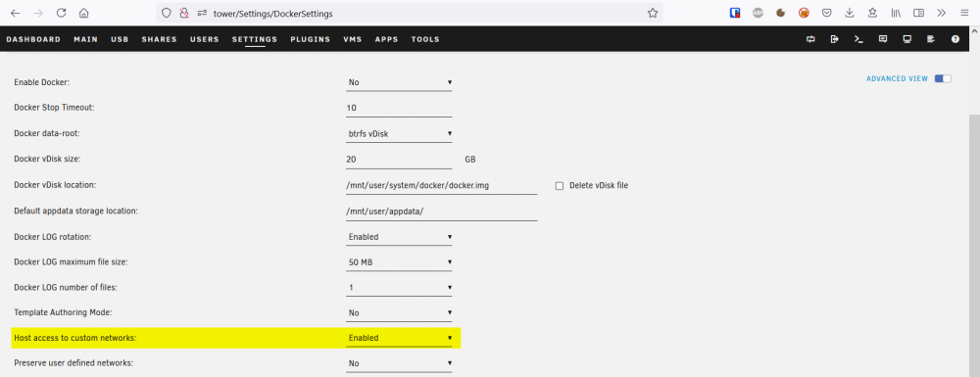Click the Advanced View label

[897, 79]
